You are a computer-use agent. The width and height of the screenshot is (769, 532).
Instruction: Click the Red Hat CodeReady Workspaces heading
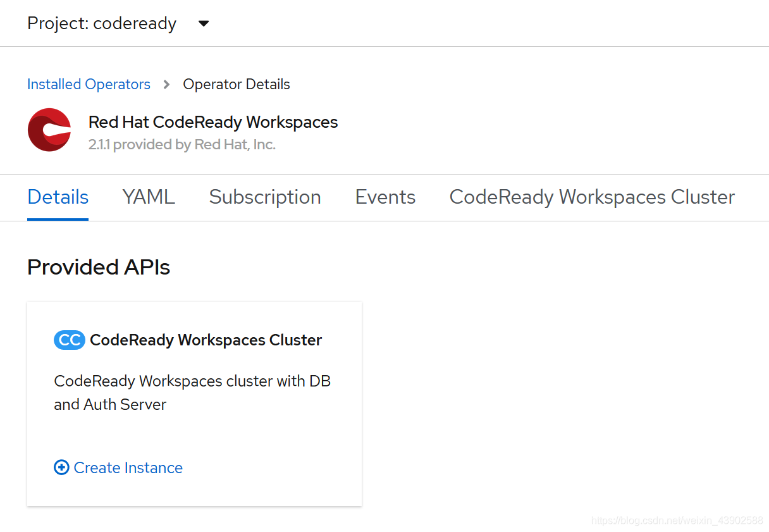coord(213,122)
